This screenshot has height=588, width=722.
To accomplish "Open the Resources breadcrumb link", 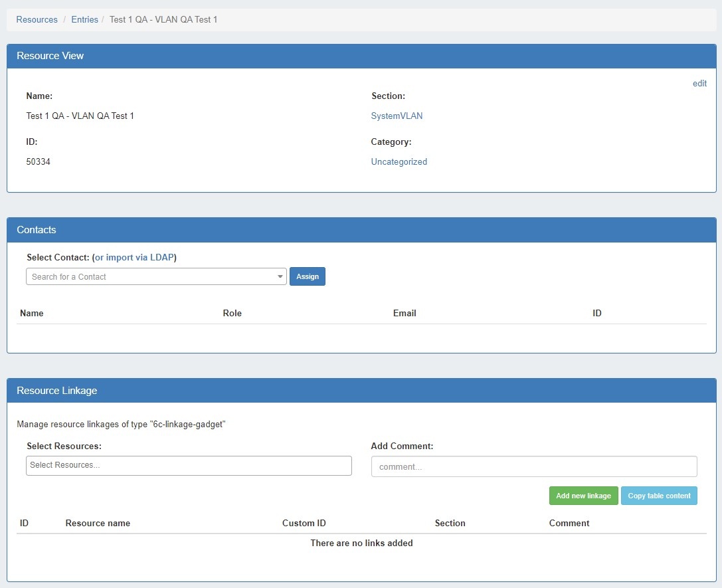I will click(37, 20).
